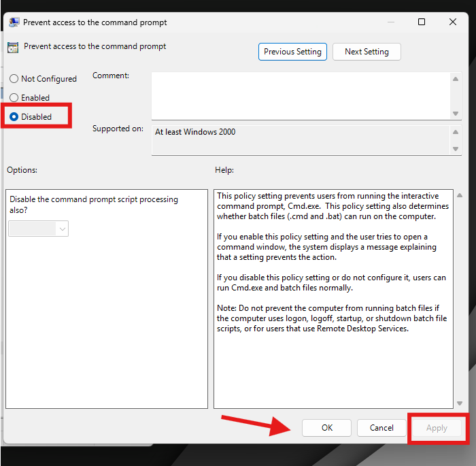Click inside the Comment text box

click(301, 96)
